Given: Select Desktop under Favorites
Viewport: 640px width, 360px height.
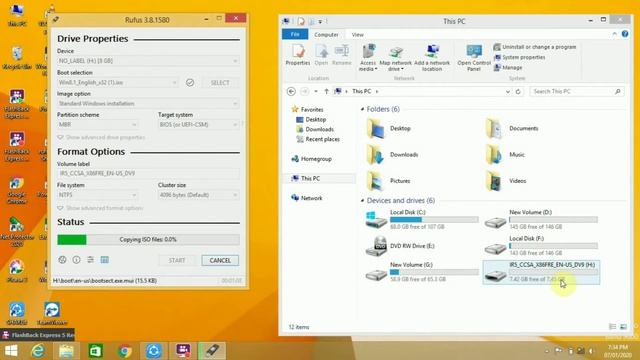Looking at the screenshot, I should (x=311, y=120).
